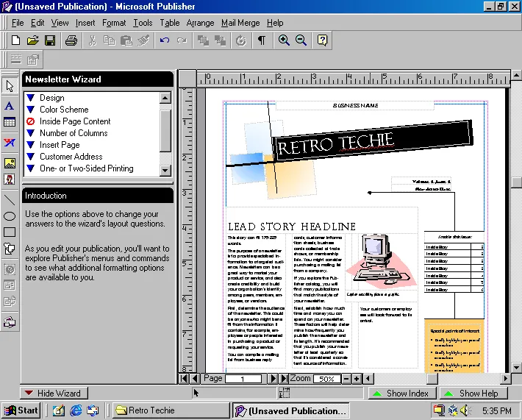Click the Paste clipboard icon

[x=126, y=40]
